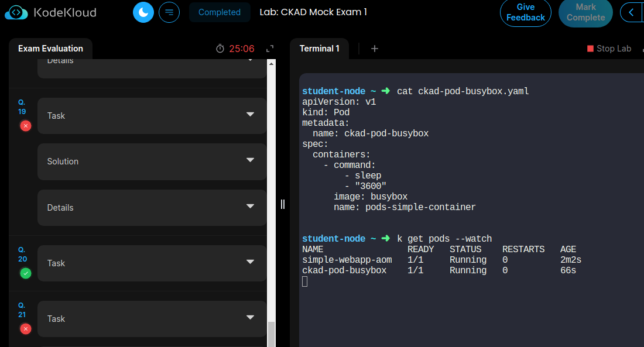Image resolution: width=644 pixels, height=347 pixels.
Task: Open the hamburger menu icon
Action: 169,12
